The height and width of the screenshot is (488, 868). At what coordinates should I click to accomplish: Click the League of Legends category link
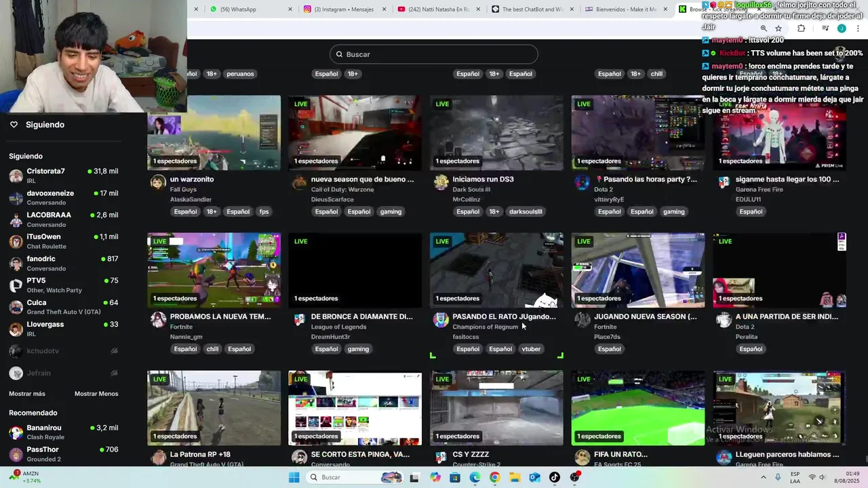coord(338,327)
